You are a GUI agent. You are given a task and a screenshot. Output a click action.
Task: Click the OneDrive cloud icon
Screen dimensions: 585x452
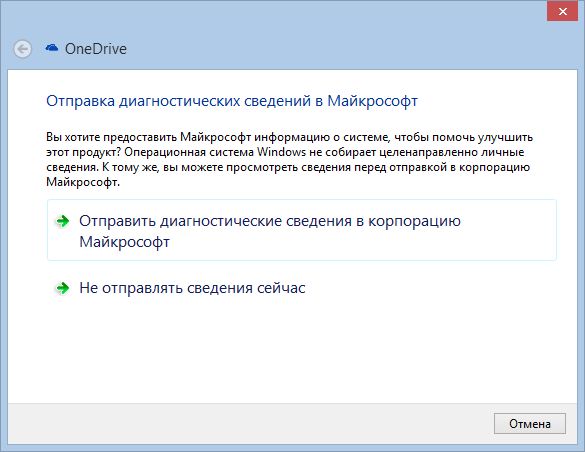(52, 47)
